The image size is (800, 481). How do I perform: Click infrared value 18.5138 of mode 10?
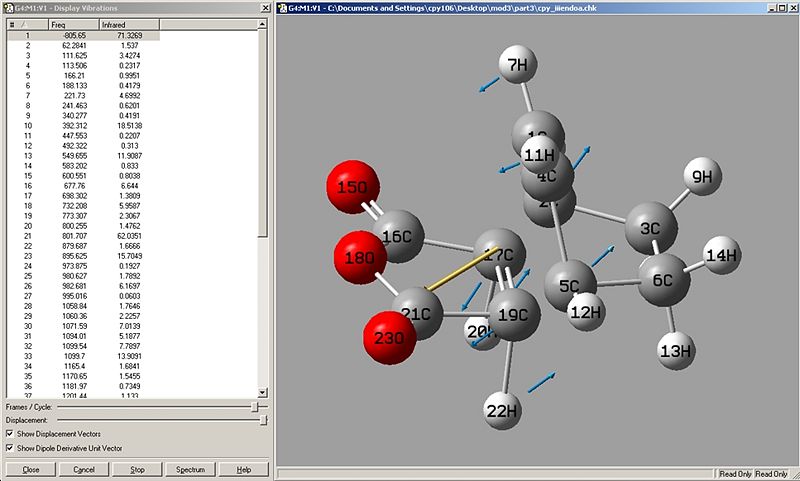pos(130,125)
